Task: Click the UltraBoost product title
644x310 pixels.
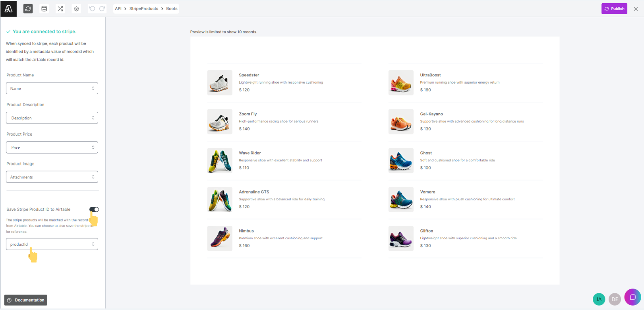Action: (430, 75)
